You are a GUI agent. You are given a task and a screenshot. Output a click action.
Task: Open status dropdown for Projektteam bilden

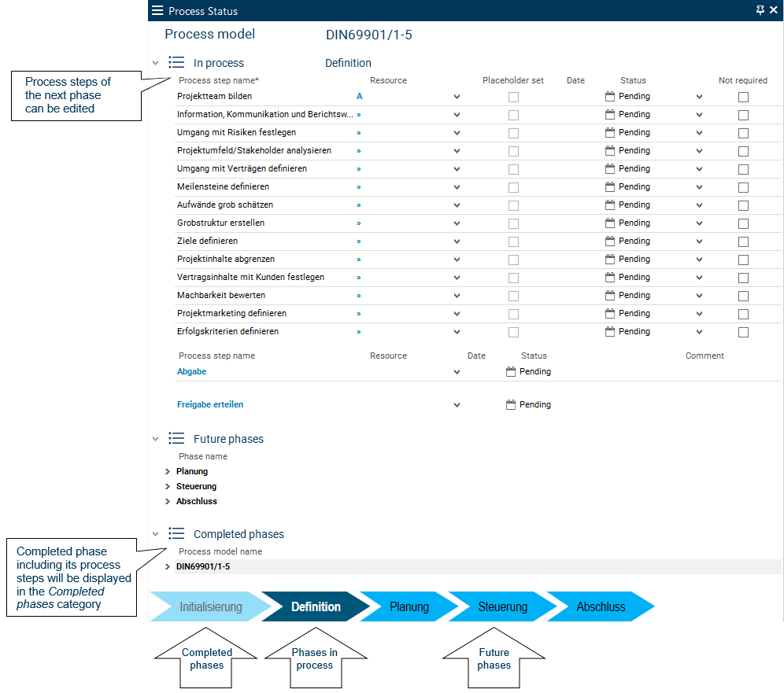tap(700, 97)
